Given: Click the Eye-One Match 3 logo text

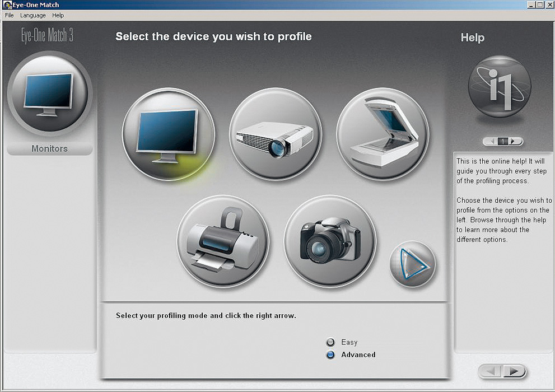Looking at the screenshot, I should tap(47, 36).
